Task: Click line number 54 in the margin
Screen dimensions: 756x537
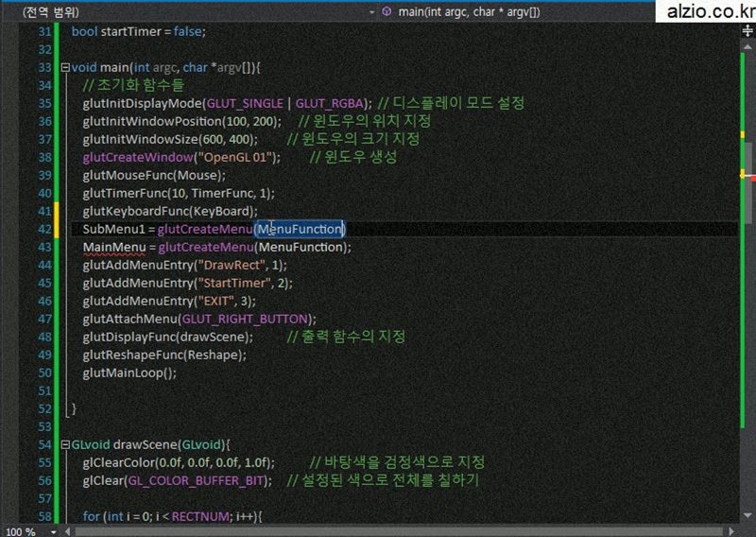Action: point(44,445)
